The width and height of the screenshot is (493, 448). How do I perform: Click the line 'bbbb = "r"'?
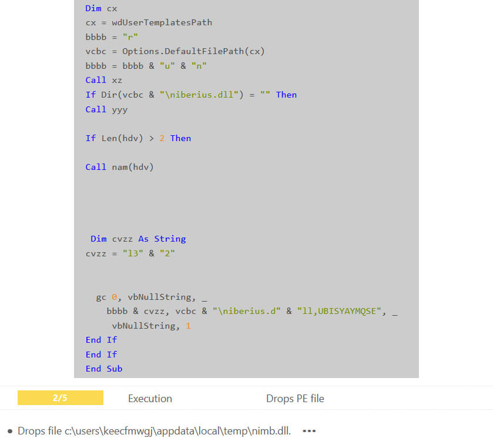tap(112, 37)
